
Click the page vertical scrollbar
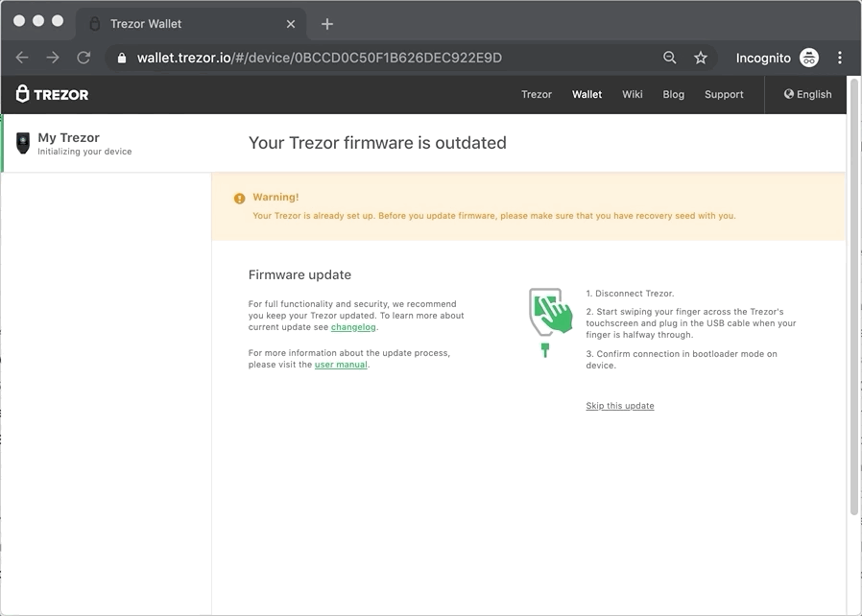point(853,296)
